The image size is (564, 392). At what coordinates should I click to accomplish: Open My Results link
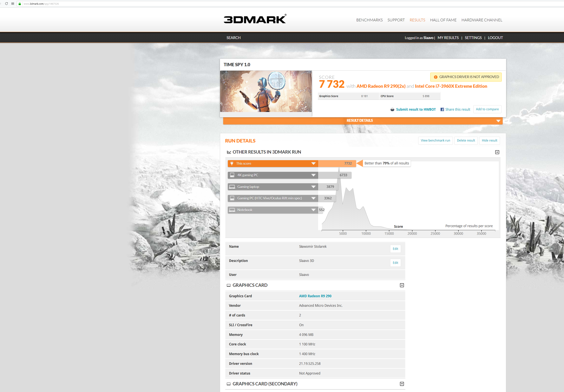[x=448, y=38]
